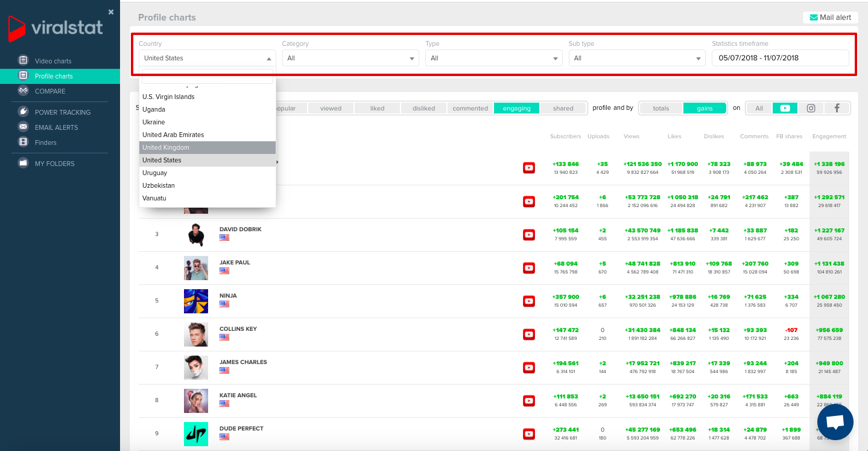
Task: Open David Dobrik profile thumbnail
Action: [x=195, y=234]
